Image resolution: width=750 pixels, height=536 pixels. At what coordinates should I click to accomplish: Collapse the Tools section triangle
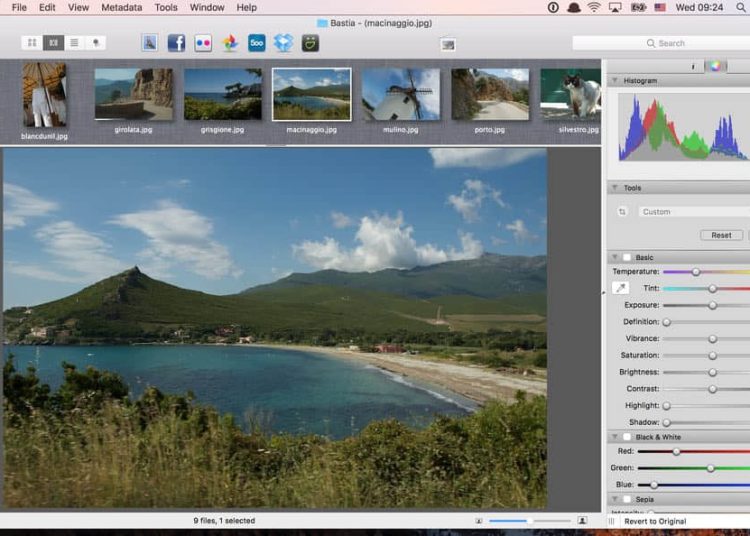614,188
